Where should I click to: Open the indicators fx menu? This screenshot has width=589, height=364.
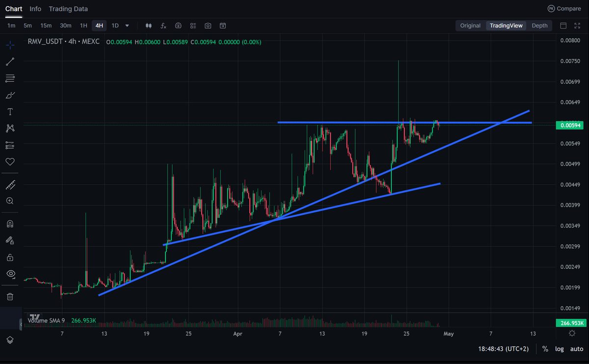click(x=163, y=26)
